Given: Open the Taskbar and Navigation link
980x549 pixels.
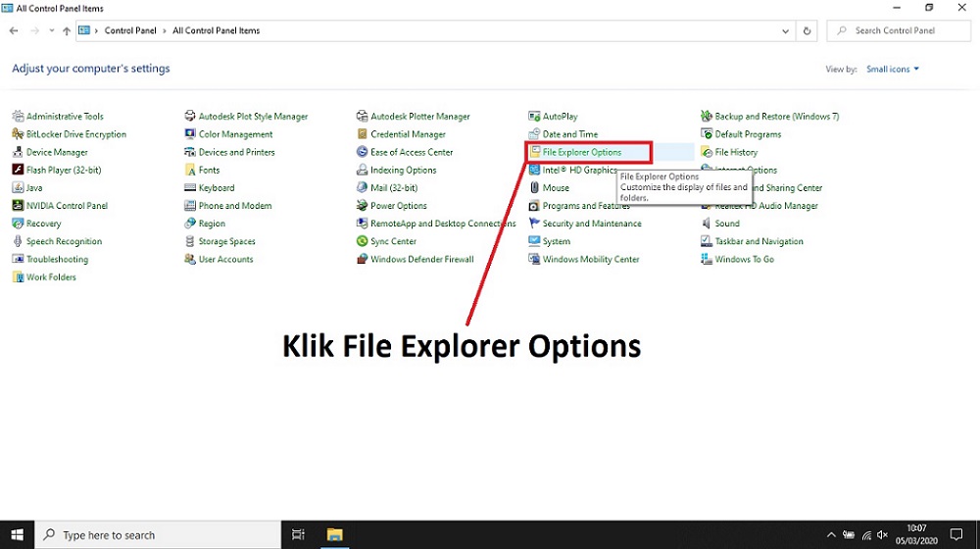Looking at the screenshot, I should 759,241.
